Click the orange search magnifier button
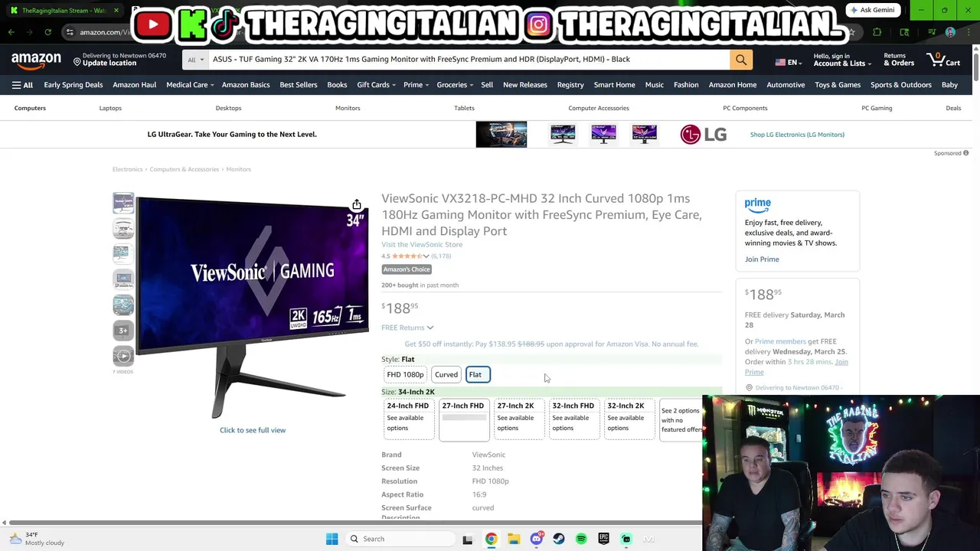 tap(741, 60)
